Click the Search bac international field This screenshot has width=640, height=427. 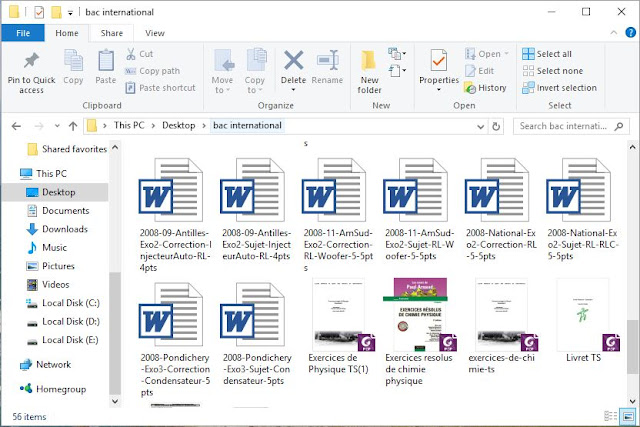571,126
